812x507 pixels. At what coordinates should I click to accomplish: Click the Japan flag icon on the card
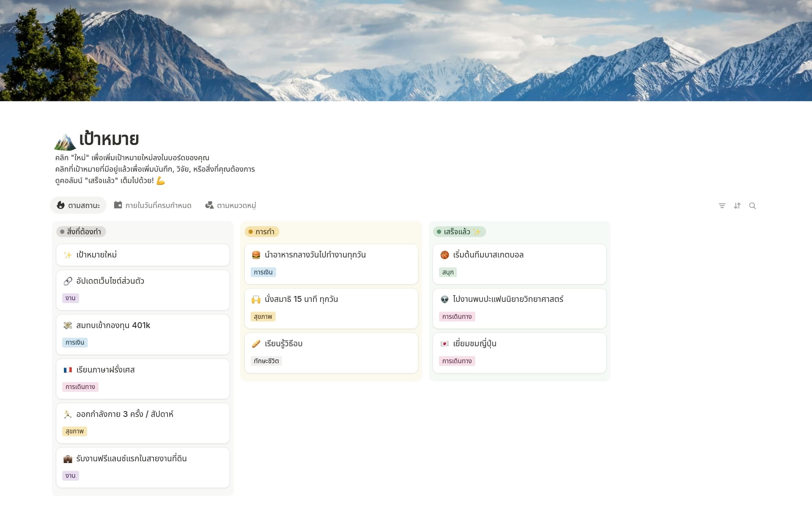coord(444,344)
